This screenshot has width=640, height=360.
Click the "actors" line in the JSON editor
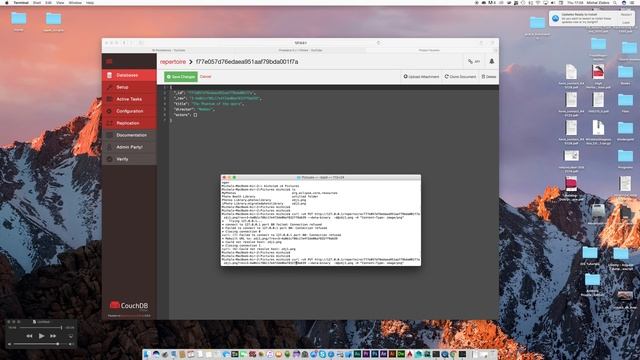(185, 115)
